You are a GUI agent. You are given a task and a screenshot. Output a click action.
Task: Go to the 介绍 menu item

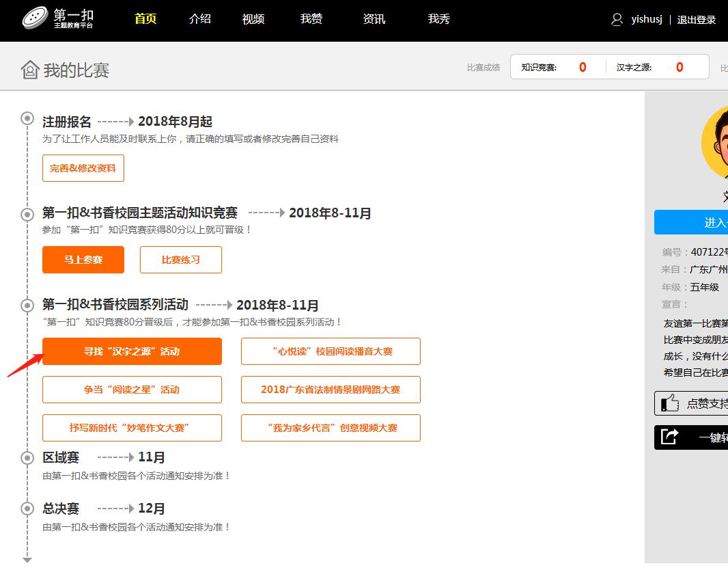pyautogui.click(x=200, y=19)
